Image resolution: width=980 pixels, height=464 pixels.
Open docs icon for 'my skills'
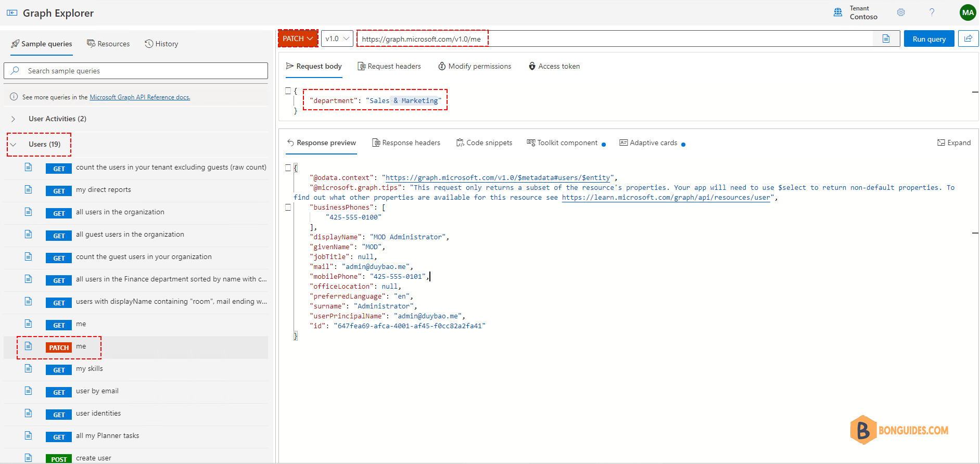click(29, 369)
